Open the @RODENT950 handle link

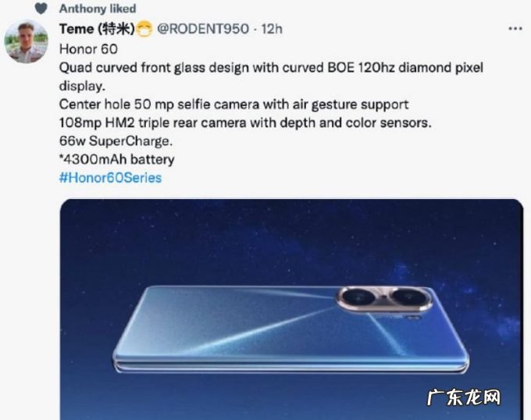point(203,29)
